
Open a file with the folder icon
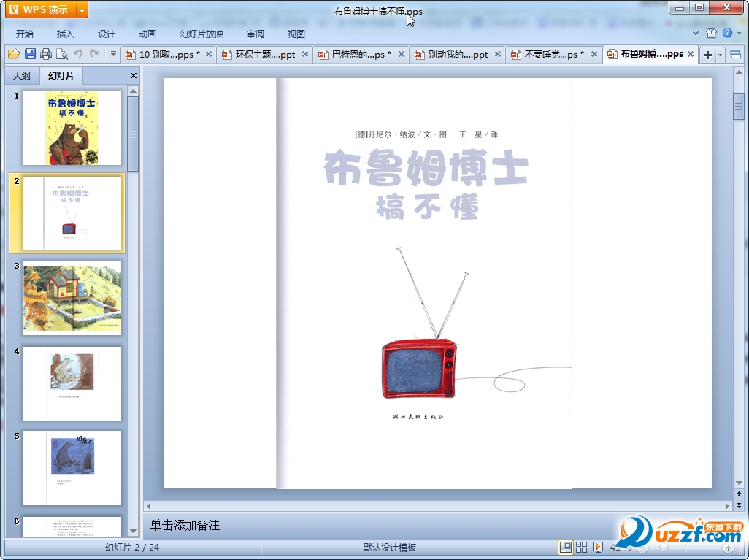(x=13, y=54)
